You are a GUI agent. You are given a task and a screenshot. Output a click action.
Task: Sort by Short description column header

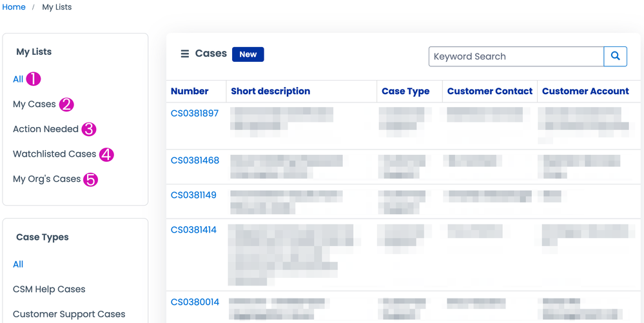(x=270, y=92)
